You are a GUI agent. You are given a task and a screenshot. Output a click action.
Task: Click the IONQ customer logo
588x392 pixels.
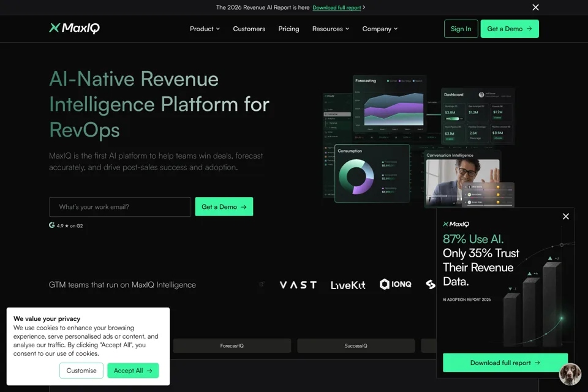pos(395,284)
